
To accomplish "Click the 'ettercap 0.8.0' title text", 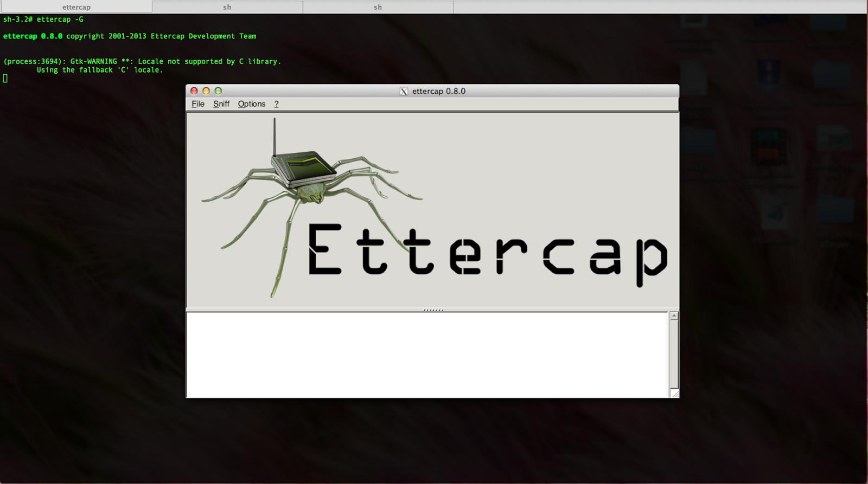I will point(439,91).
